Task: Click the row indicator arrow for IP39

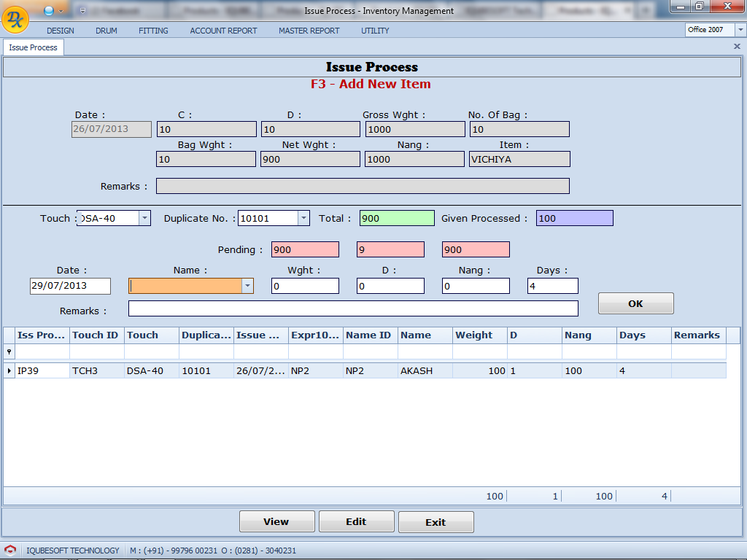Action: [9, 371]
